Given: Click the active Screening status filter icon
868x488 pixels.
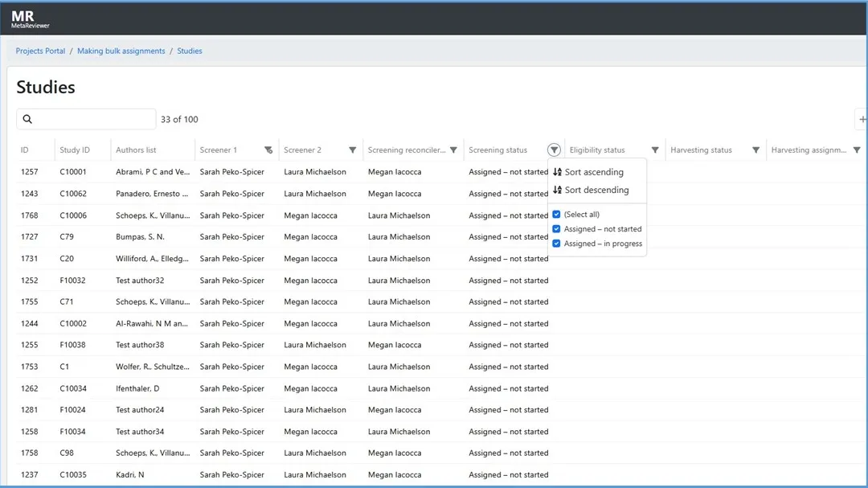Looking at the screenshot, I should pos(554,150).
